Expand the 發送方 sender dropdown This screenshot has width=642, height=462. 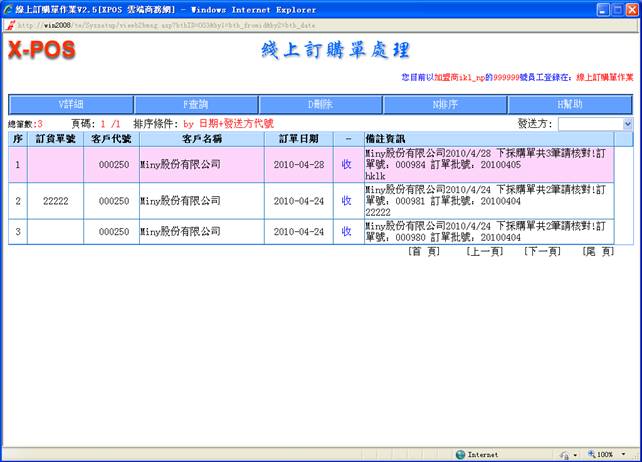tap(627, 124)
